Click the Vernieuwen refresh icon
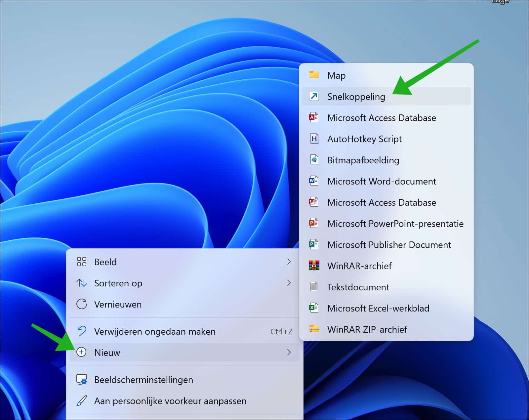Screen dimensions: 529x420 coord(82,304)
